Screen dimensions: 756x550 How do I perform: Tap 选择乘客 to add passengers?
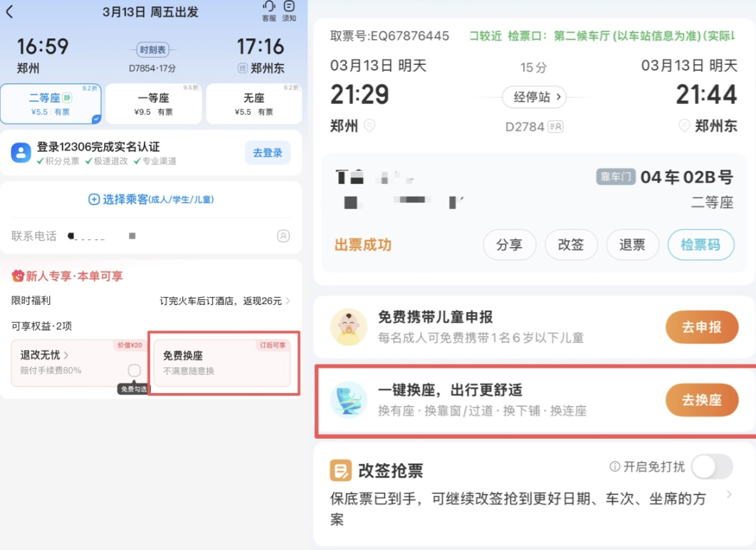click(151, 199)
